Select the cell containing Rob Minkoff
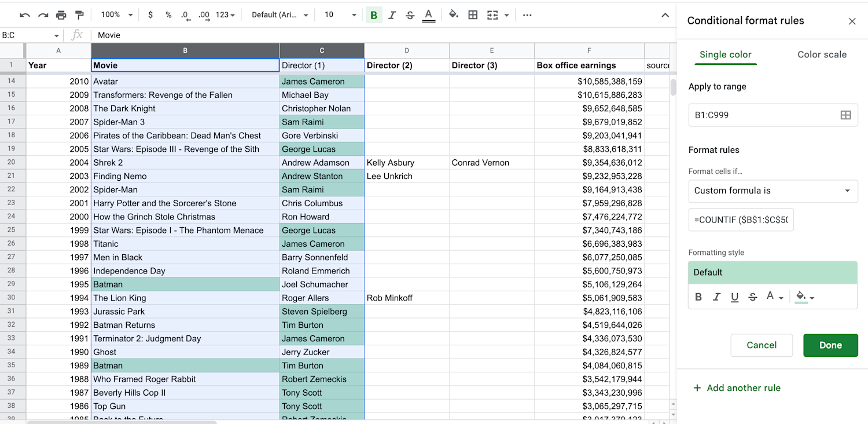 [407, 298]
